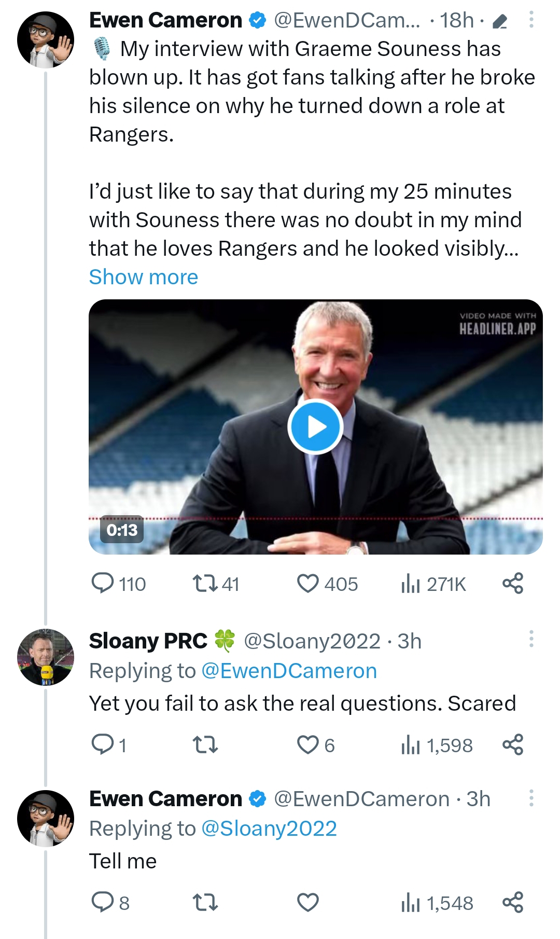Reply to the "Tell me" tweet

pyautogui.click(x=103, y=903)
